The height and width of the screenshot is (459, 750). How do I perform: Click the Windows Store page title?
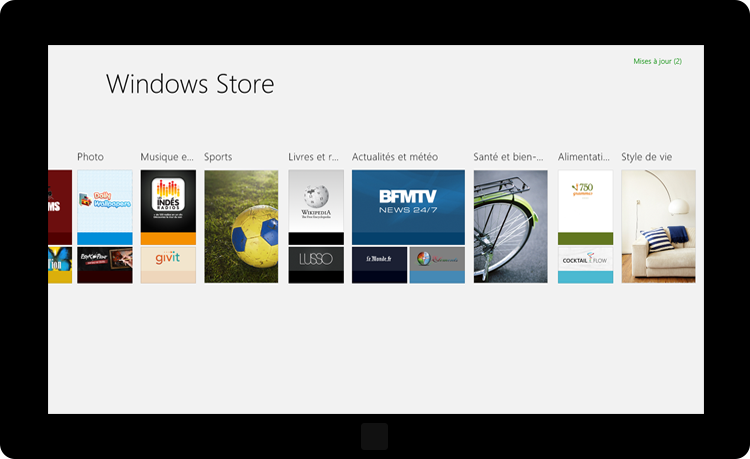point(190,84)
